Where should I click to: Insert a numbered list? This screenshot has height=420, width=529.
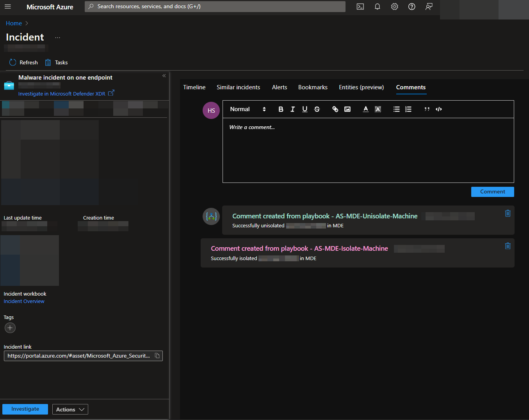[408, 109]
